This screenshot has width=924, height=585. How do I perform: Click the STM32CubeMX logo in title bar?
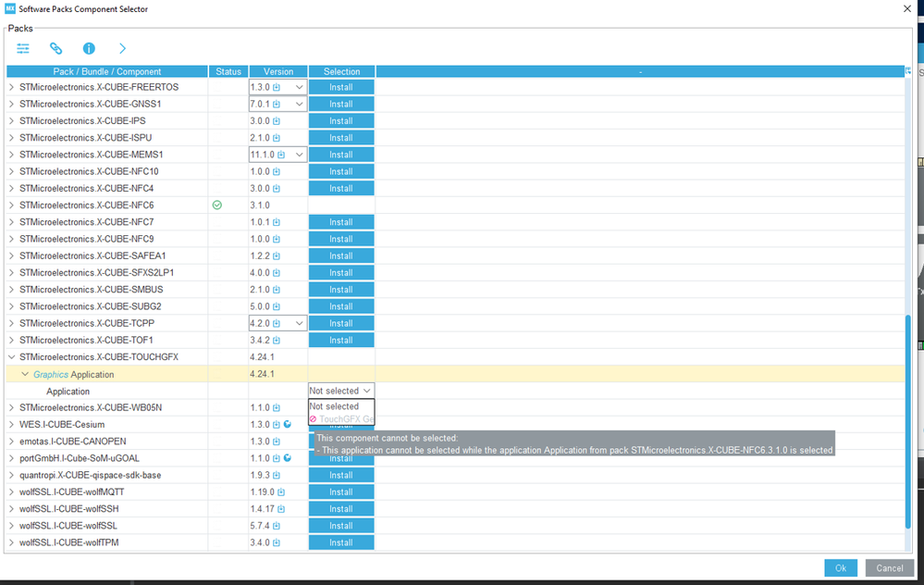point(10,8)
